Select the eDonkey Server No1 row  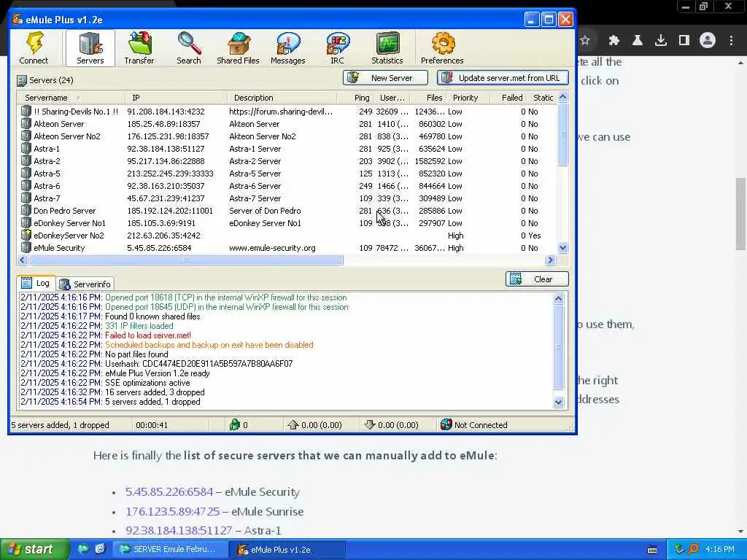click(287, 223)
